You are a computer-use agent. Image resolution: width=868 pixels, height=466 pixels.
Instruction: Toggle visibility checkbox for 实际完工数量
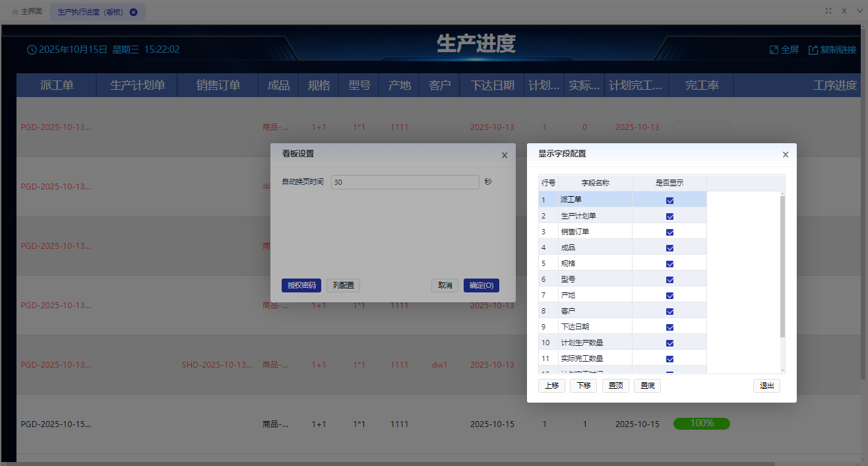[669, 358]
